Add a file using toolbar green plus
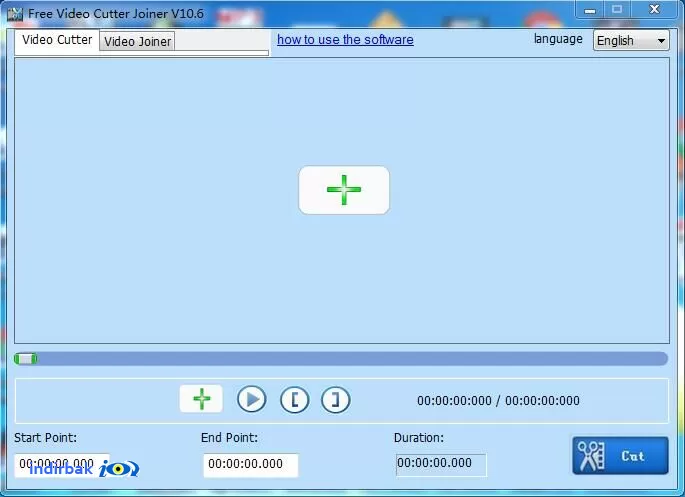 (x=201, y=399)
